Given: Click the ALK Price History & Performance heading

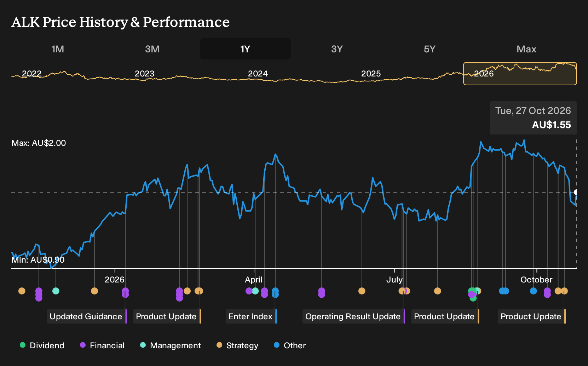Looking at the screenshot, I should coord(121,22).
